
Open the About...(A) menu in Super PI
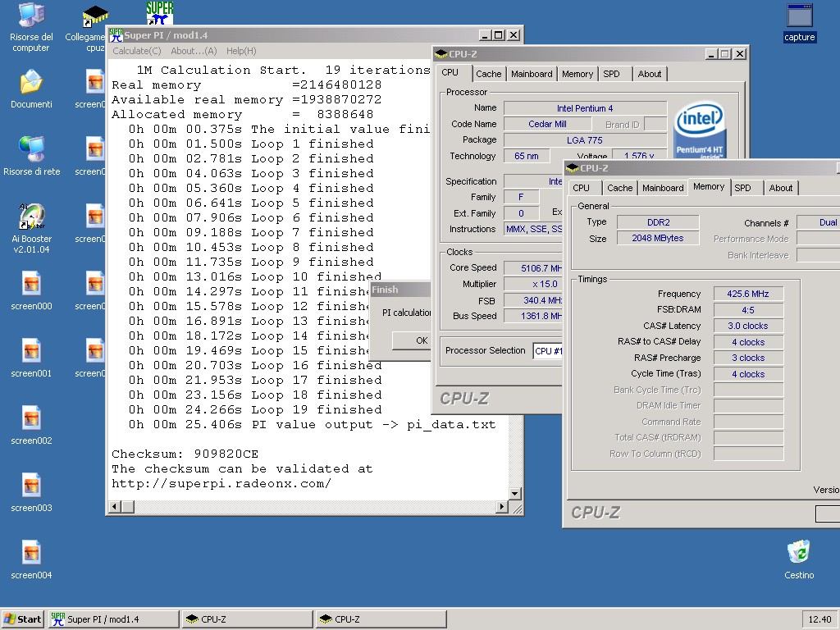coord(194,51)
